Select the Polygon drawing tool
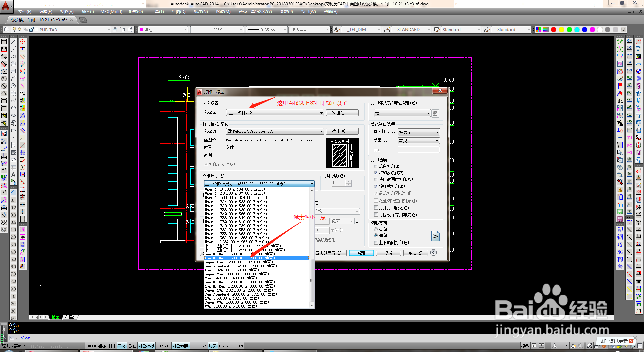 click(13, 64)
